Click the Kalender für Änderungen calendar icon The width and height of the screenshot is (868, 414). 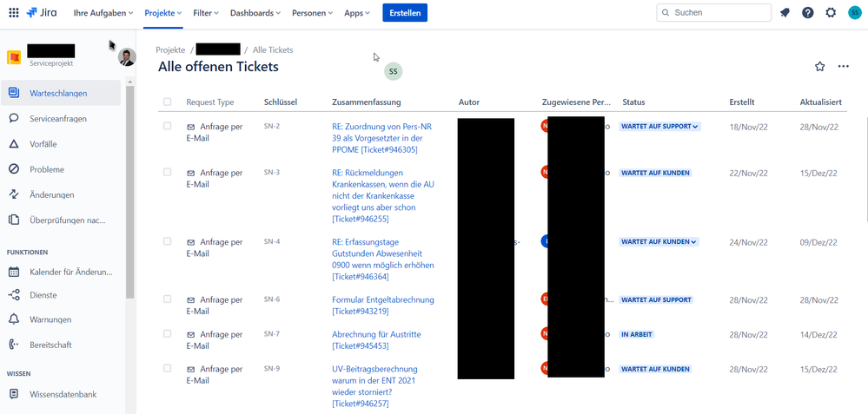pyautogui.click(x=14, y=272)
